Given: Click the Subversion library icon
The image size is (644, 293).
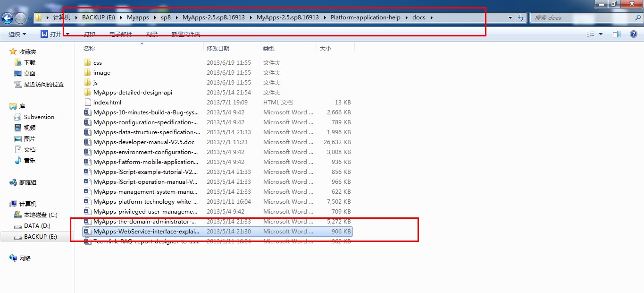Looking at the screenshot, I should point(18,117).
